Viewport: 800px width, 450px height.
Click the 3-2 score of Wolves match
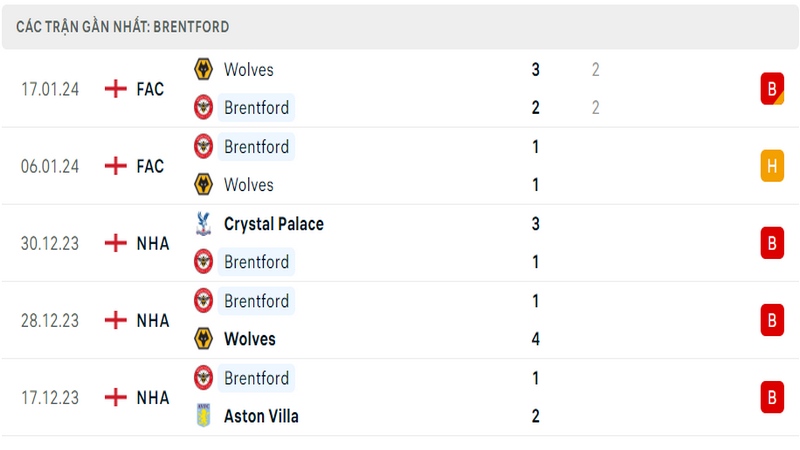tap(535, 88)
